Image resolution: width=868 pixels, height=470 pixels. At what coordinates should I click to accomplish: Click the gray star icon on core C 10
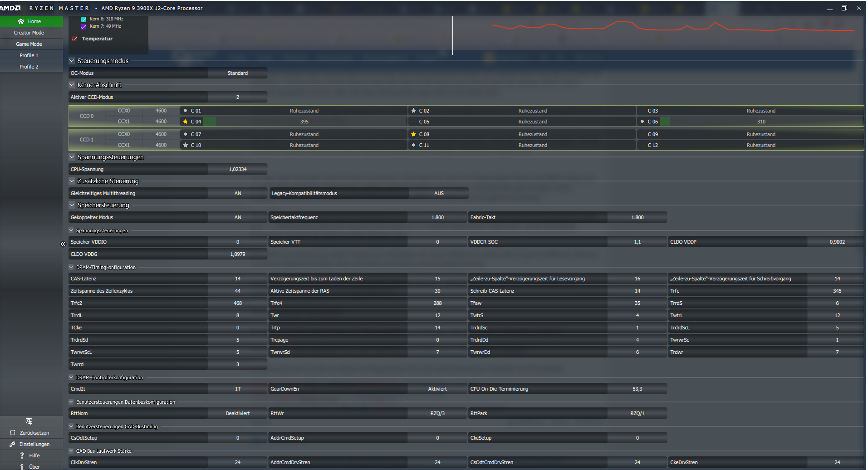tap(185, 145)
